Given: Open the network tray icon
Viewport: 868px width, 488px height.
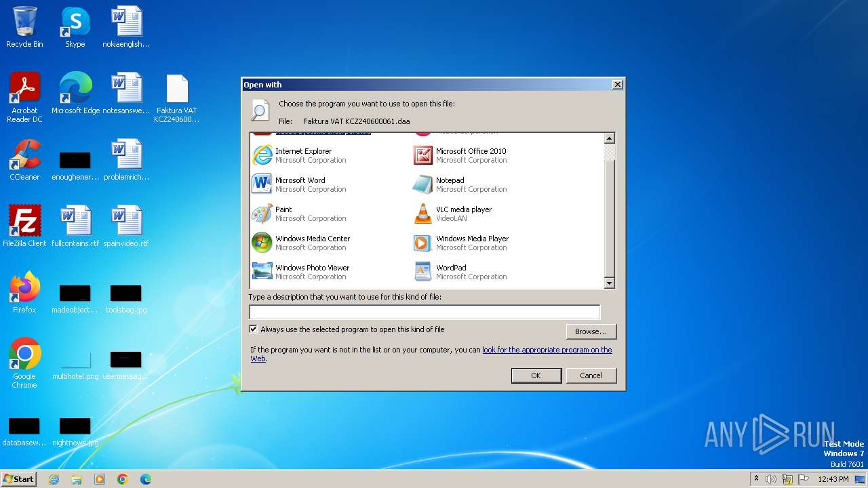Looking at the screenshot, I should (787, 479).
